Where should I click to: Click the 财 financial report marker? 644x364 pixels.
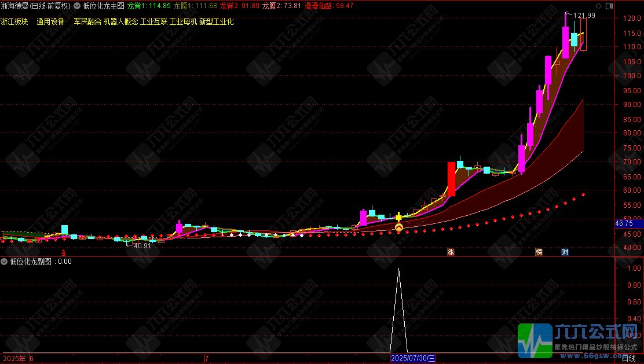pos(565,252)
